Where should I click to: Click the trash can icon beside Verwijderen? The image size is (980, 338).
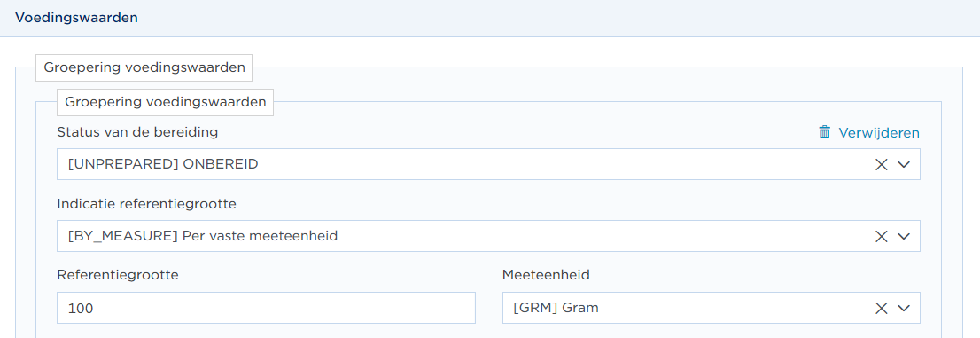click(825, 133)
